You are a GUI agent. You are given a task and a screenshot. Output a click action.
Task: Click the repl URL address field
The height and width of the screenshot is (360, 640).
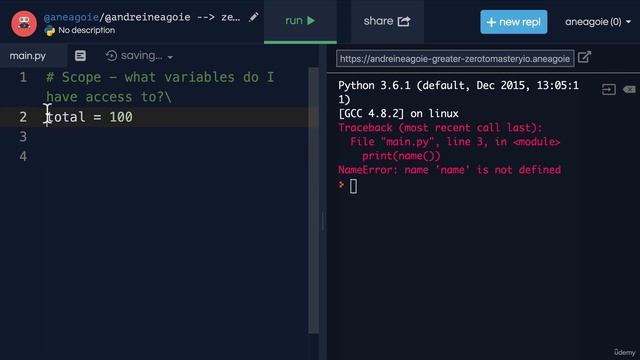(x=455, y=58)
